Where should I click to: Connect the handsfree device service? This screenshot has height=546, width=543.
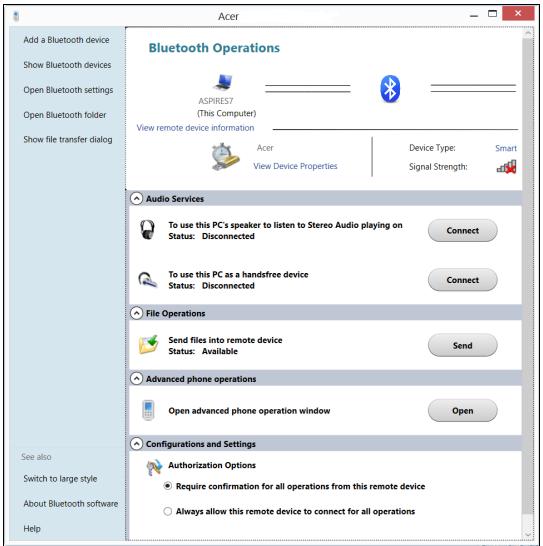(x=463, y=280)
